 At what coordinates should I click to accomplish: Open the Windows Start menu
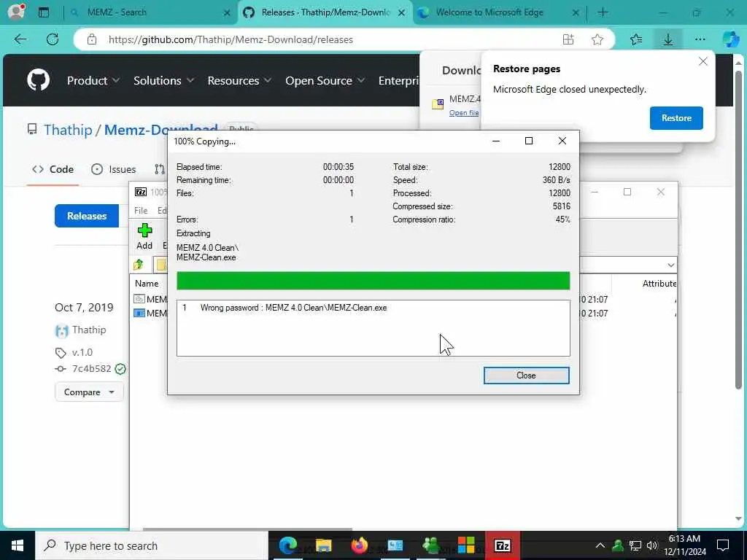tap(18, 545)
